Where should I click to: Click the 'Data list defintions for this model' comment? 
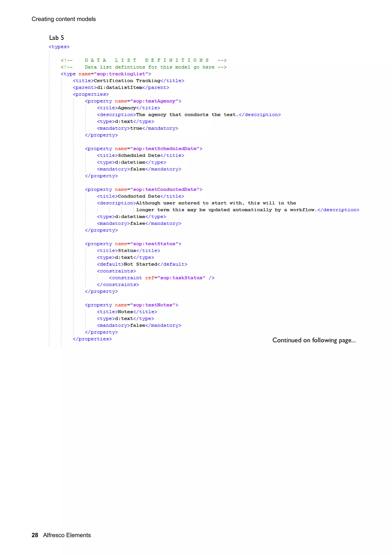coord(144,67)
